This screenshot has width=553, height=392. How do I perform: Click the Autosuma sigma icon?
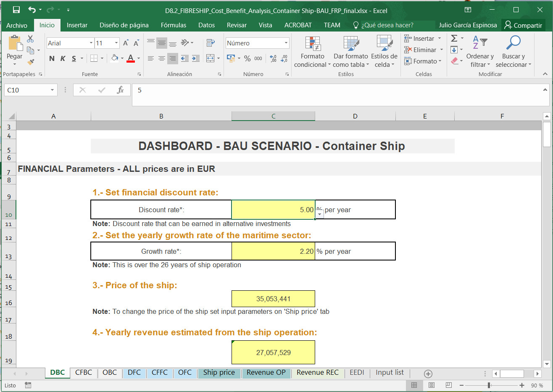point(454,38)
